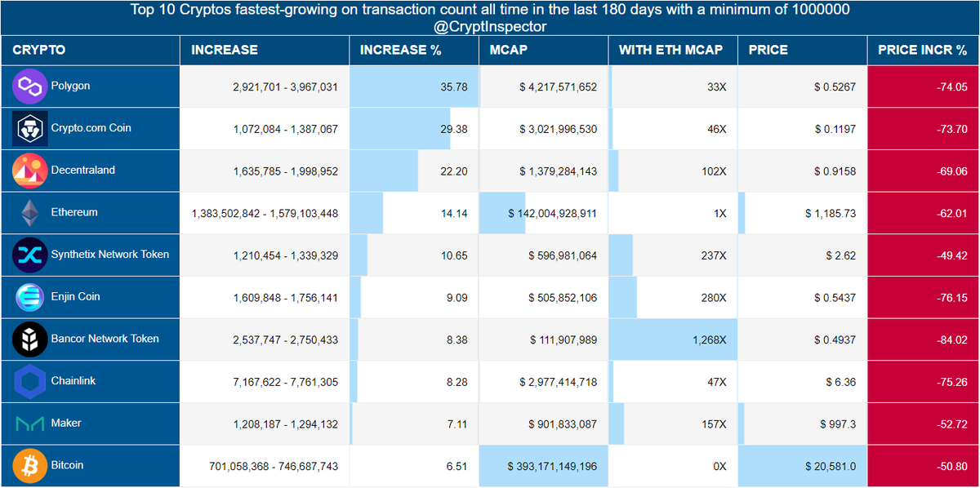The width and height of the screenshot is (980, 488).
Task: Click Crypto.com Coin's 29.38 percent bar
Action: pyautogui.click(x=400, y=129)
